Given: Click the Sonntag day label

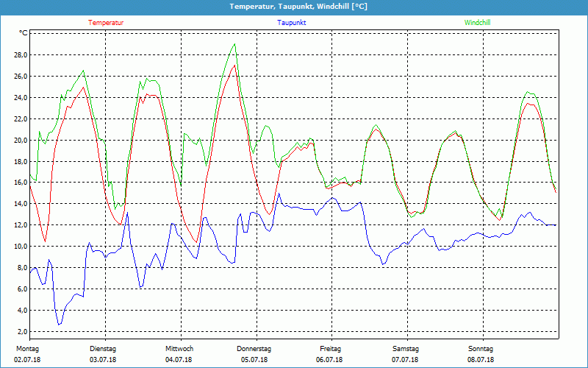Looking at the screenshot, I should tap(481, 349).
